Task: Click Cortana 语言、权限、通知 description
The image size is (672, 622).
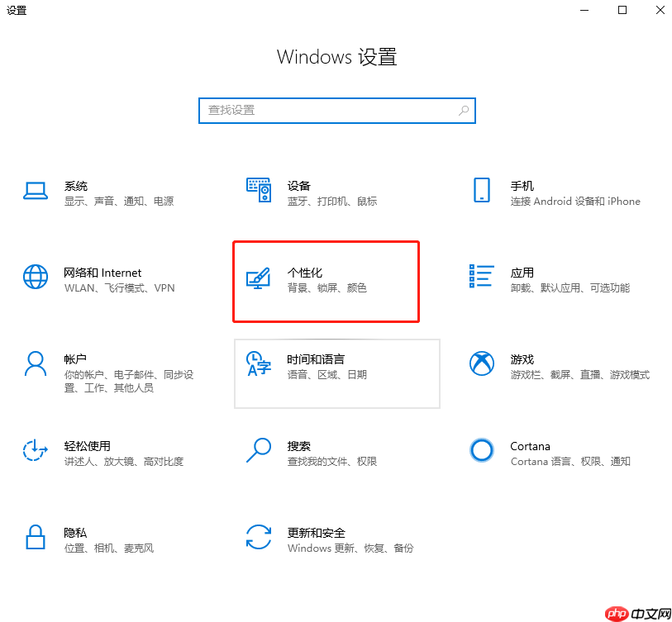Action: (x=570, y=462)
